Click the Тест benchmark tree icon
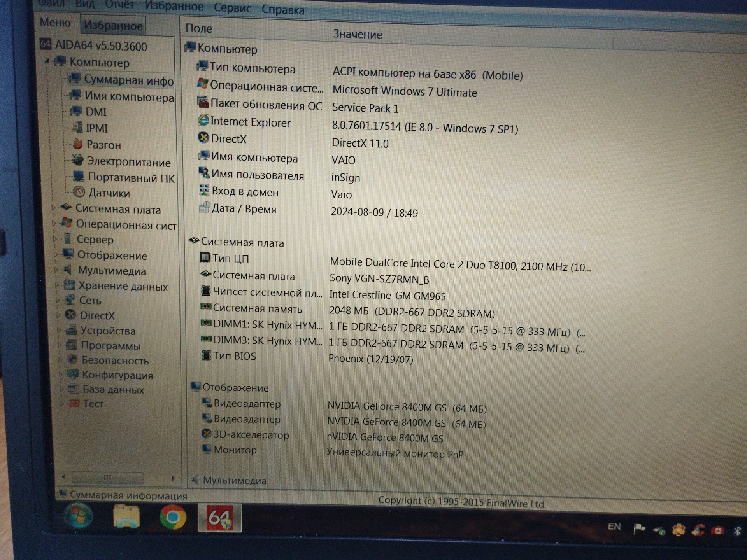 [74, 403]
